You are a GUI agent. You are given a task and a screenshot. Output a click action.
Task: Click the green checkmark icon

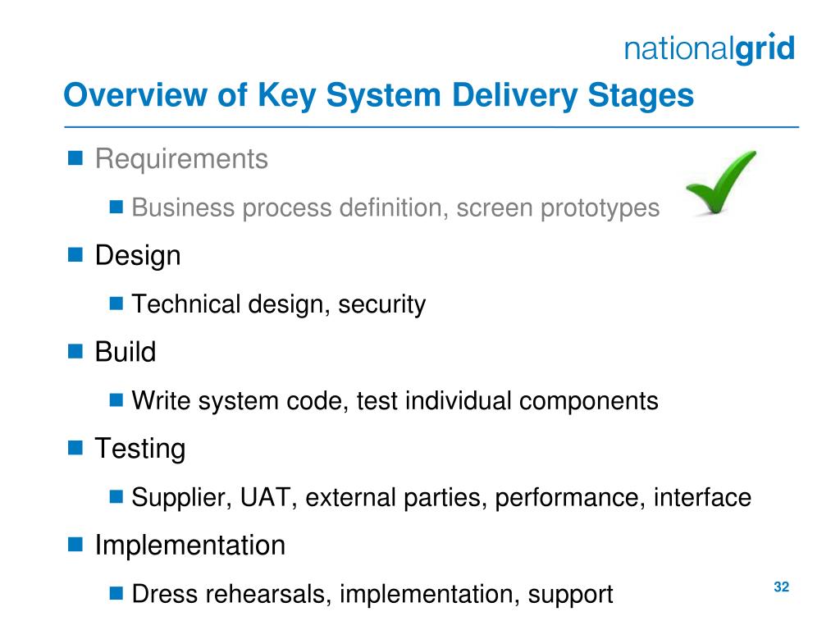(x=720, y=182)
